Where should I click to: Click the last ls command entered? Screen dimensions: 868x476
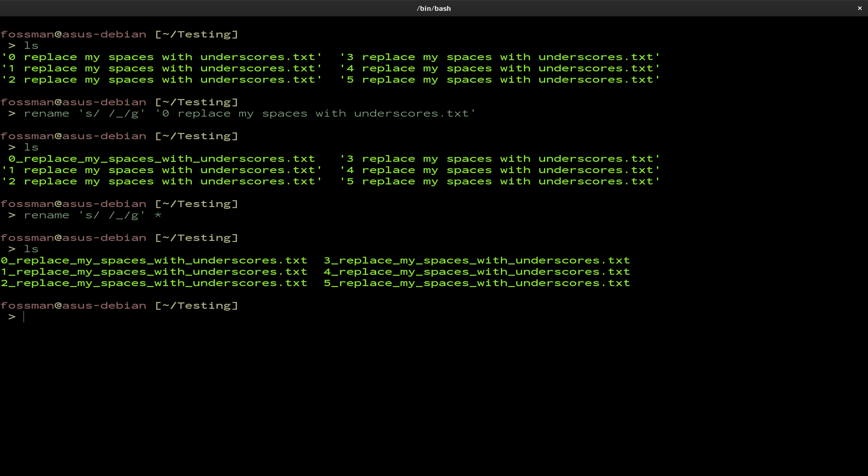(31, 249)
